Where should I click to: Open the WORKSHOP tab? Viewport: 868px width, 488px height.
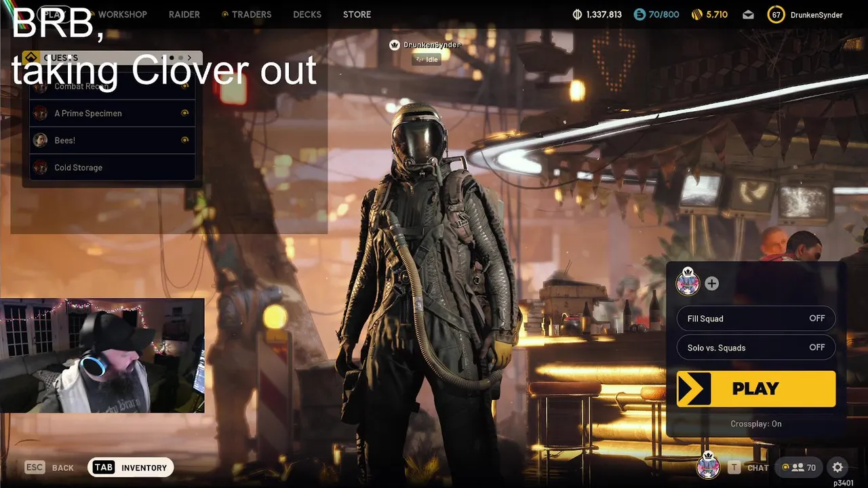pyautogui.click(x=122, y=14)
